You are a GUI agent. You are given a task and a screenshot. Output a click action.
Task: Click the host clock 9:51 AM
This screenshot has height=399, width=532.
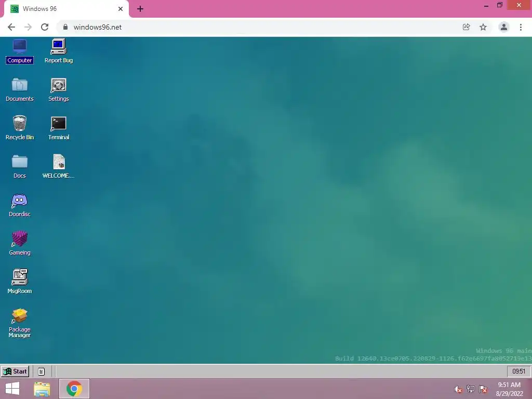tap(509, 389)
